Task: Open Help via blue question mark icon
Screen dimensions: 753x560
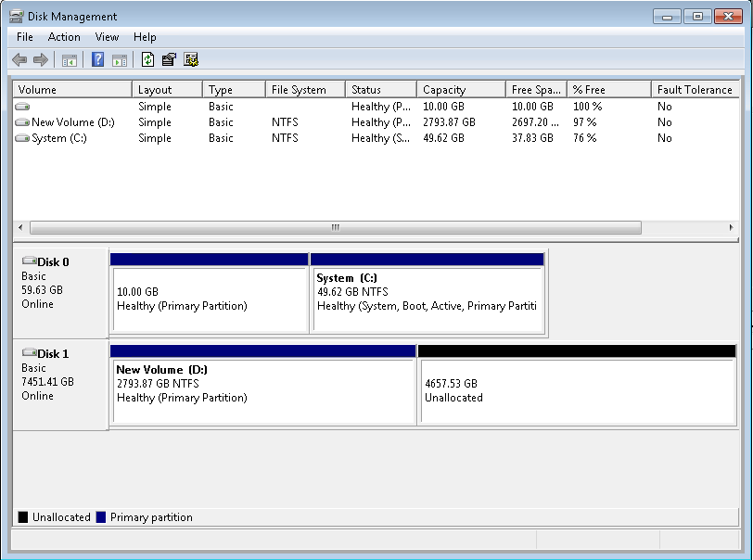Action: (97, 59)
